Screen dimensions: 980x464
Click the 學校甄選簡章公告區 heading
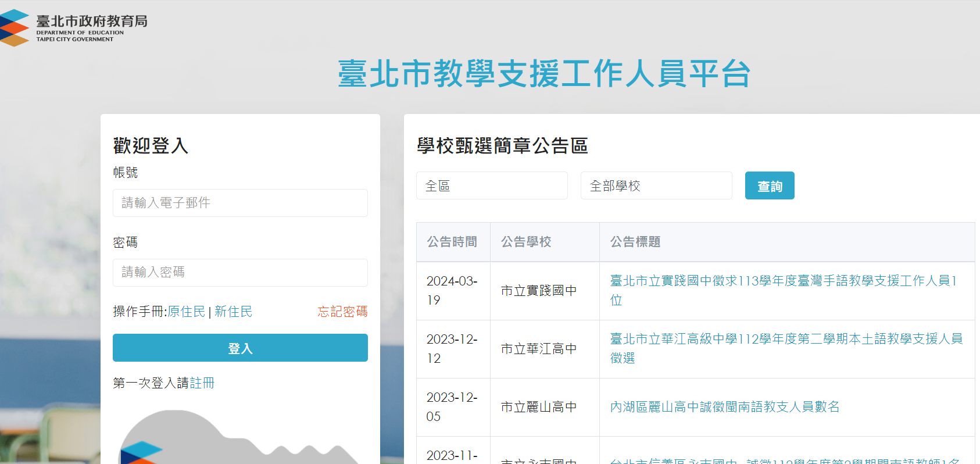point(502,145)
